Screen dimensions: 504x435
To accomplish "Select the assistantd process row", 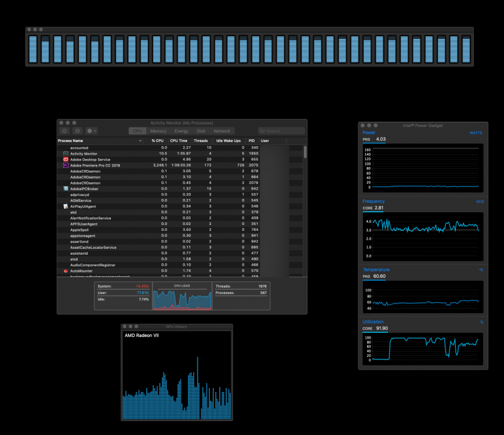I will pyautogui.click(x=180, y=253).
